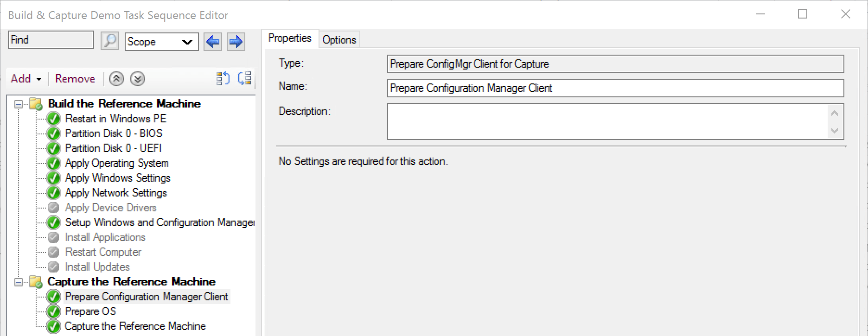Click the magnifying glass search icon
The height and width of the screenshot is (336, 868).
(x=109, y=41)
